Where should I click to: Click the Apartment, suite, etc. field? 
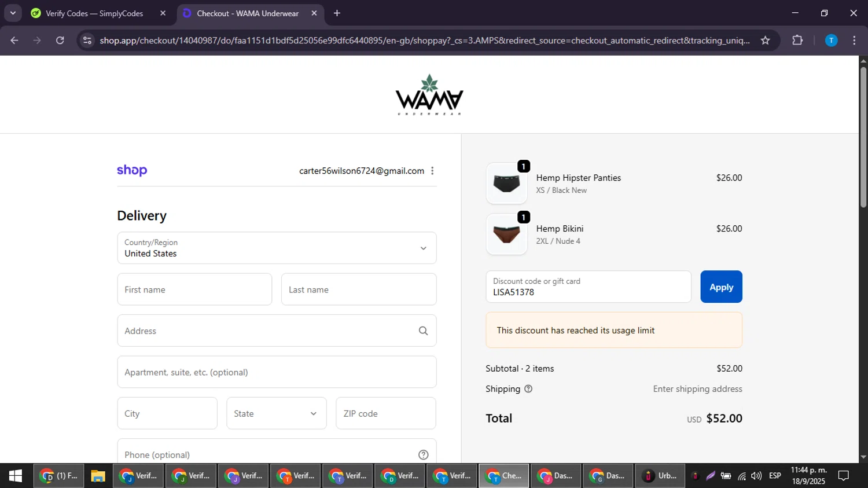point(277,372)
